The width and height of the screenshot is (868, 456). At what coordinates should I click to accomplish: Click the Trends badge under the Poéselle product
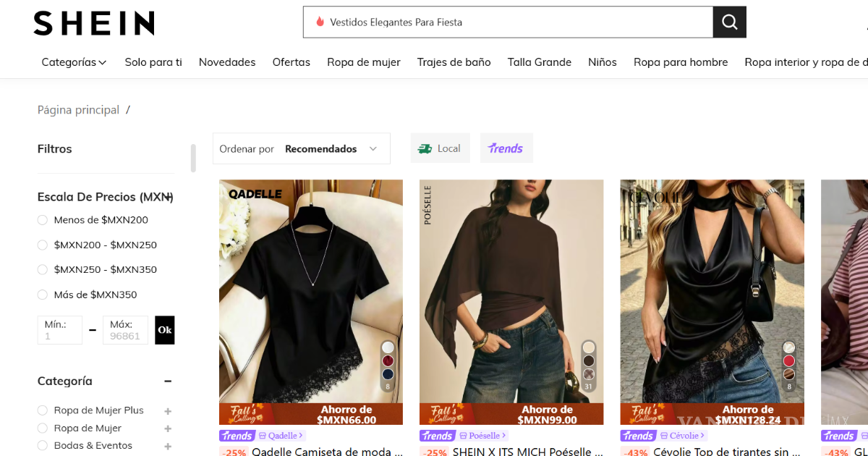(438, 436)
